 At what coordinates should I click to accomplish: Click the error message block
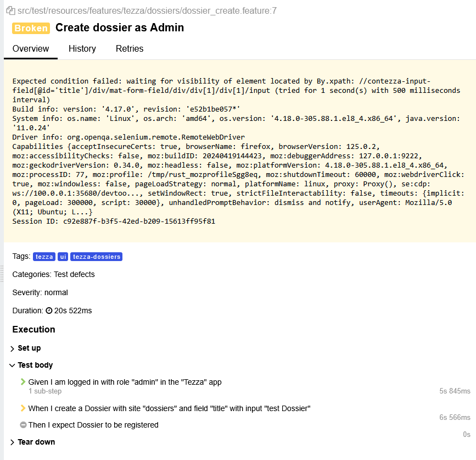pyautogui.click(x=239, y=151)
